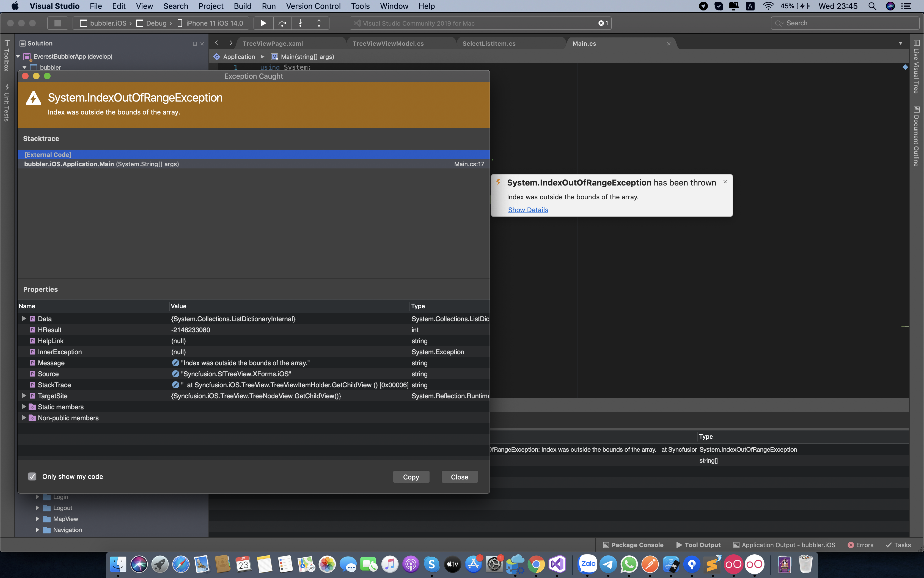This screenshot has width=924, height=578.
Task: Select the HResult property row
Action: tap(254, 329)
